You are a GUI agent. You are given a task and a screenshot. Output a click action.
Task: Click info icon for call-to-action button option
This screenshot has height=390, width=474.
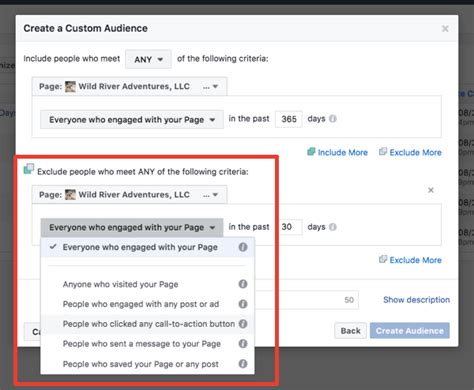[x=243, y=324]
